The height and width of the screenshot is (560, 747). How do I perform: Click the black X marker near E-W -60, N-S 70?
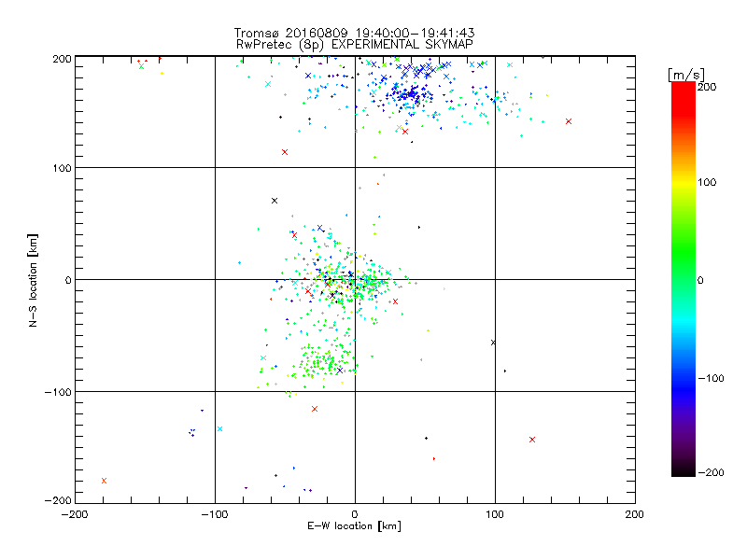275,201
